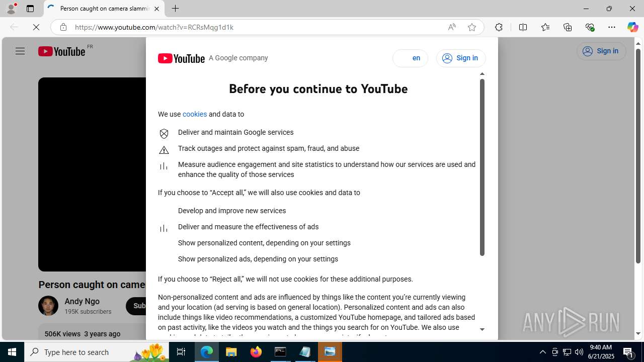Viewport: 644px width, 362px height.
Task: Open the Extensions toolbar icon
Action: coord(499,27)
